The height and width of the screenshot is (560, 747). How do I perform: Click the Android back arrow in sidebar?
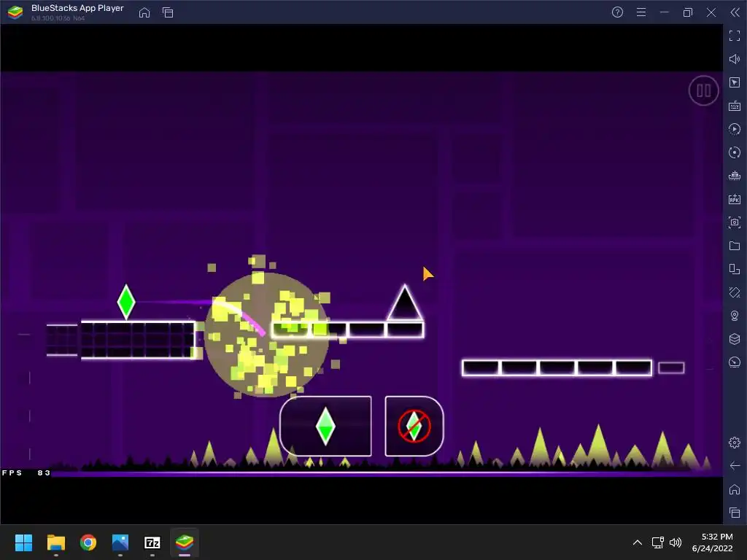pyautogui.click(x=735, y=466)
